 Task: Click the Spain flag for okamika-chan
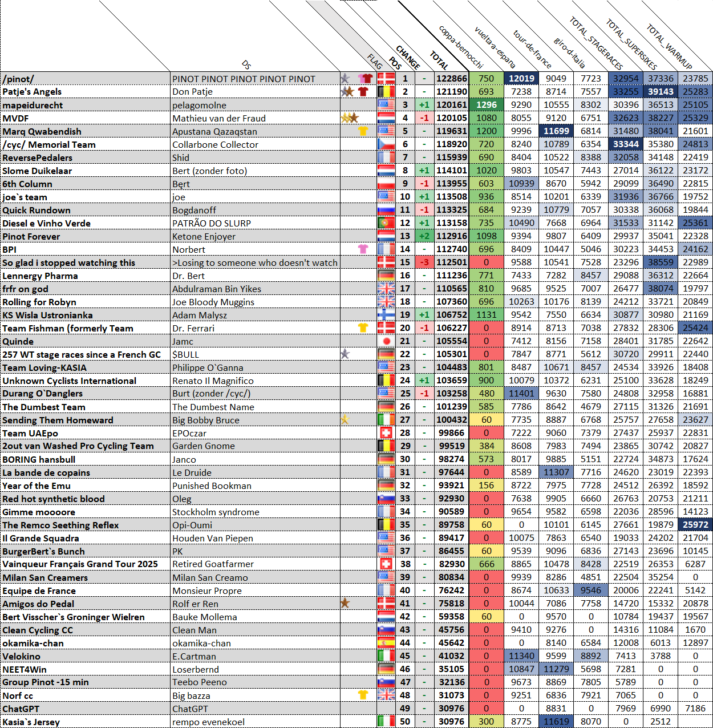386,643
